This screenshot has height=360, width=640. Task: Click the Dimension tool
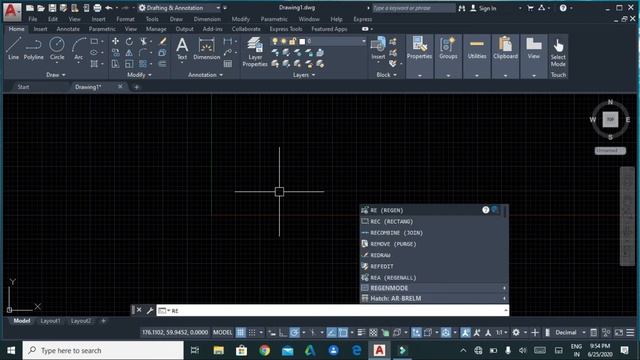pos(207,49)
